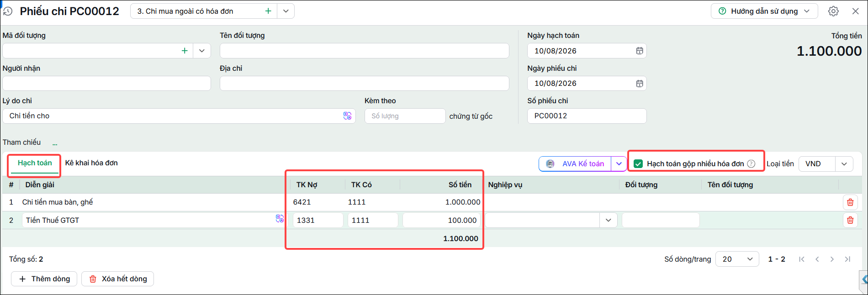Close the Phiếu chi form
The height and width of the screenshot is (295, 868).
point(856,11)
